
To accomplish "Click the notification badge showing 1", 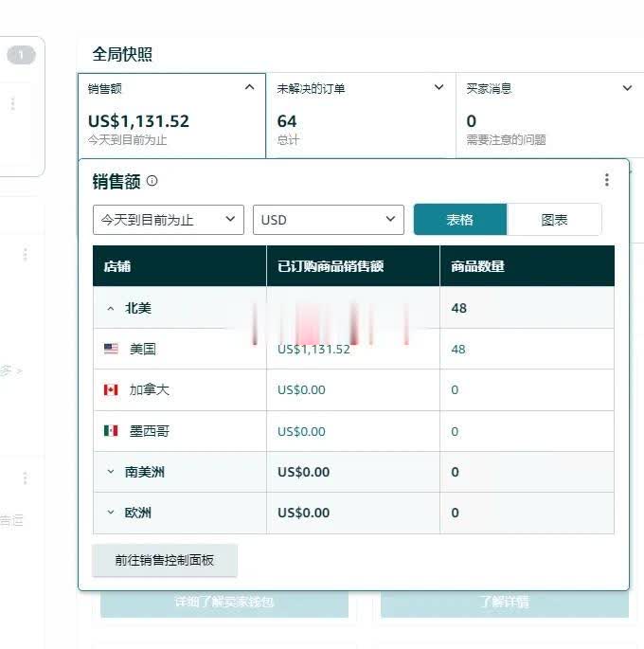I will [x=21, y=55].
